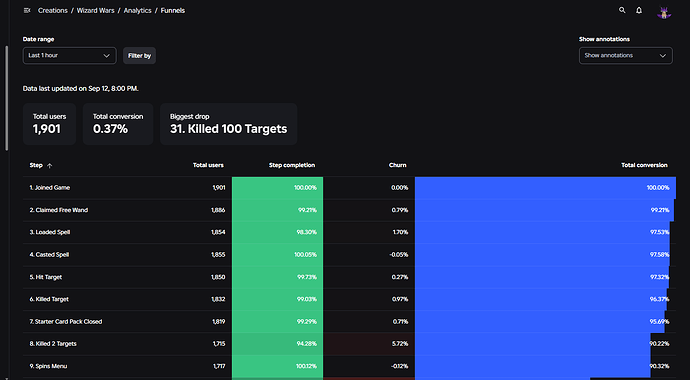
Task: Open the Date range dropdown
Action: click(70, 56)
